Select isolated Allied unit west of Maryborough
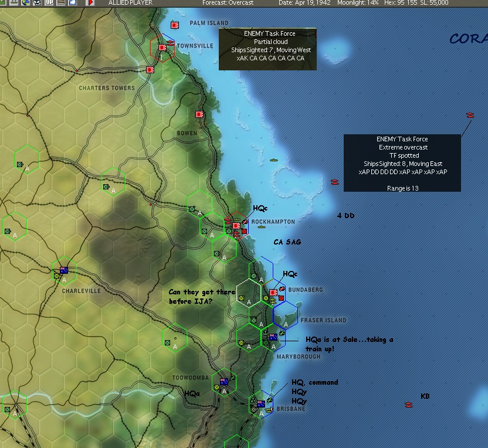The height and width of the screenshot is (448, 488). 167,342
